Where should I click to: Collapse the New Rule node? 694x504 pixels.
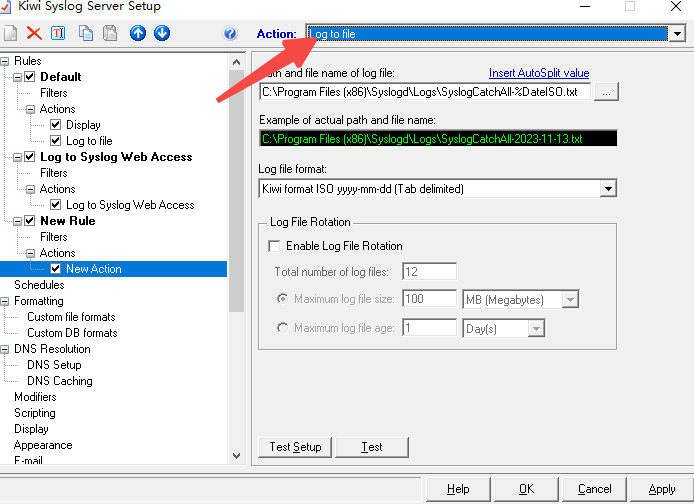coord(17,221)
